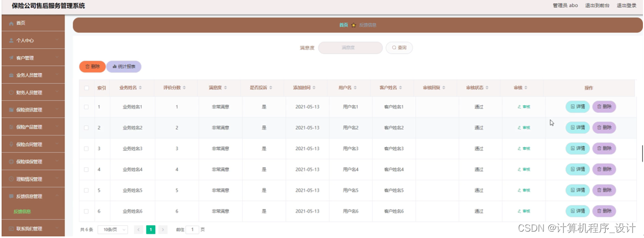Click the 满意度 search input field
The image size is (644, 238).
coord(350,48)
